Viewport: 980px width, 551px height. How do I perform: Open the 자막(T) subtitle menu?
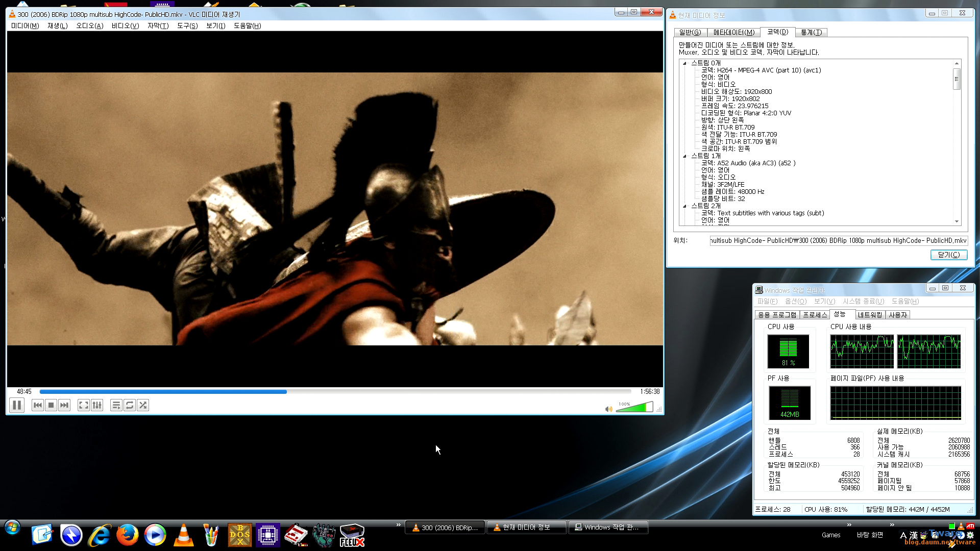tap(158, 26)
